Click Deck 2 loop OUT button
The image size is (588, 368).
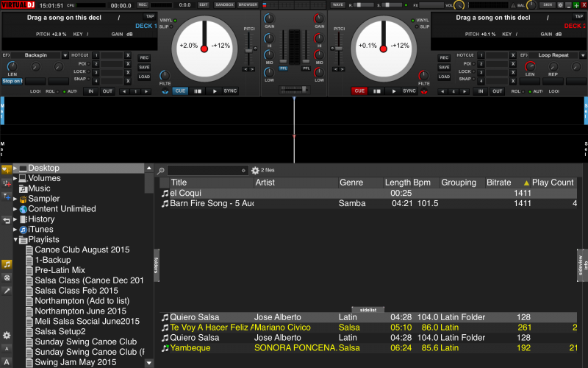pyautogui.click(x=498, y=91)
